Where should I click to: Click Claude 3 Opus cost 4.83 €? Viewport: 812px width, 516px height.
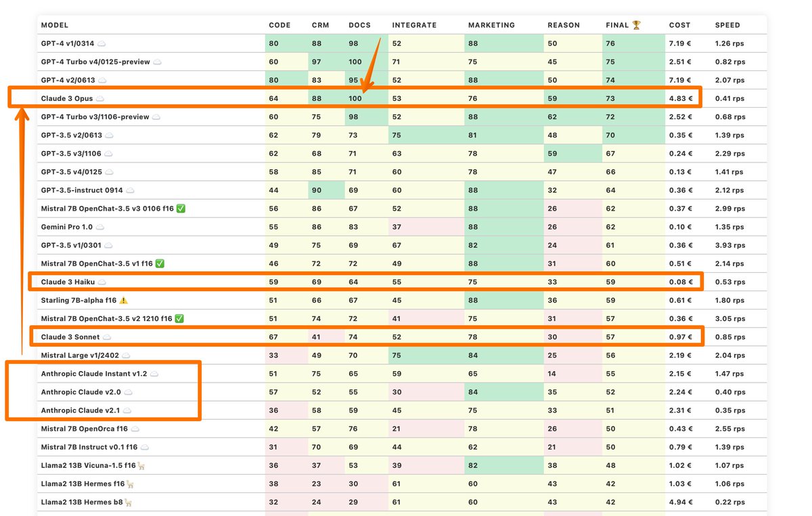point(680,98)
